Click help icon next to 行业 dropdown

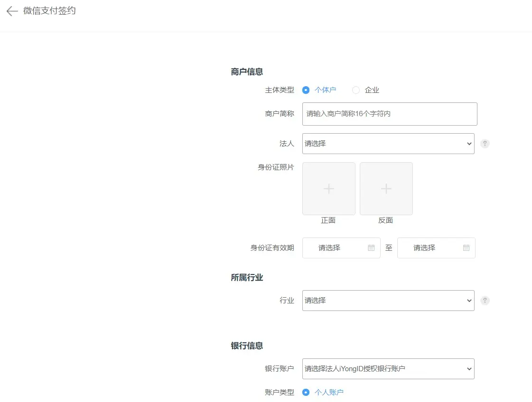pos(485,301)
